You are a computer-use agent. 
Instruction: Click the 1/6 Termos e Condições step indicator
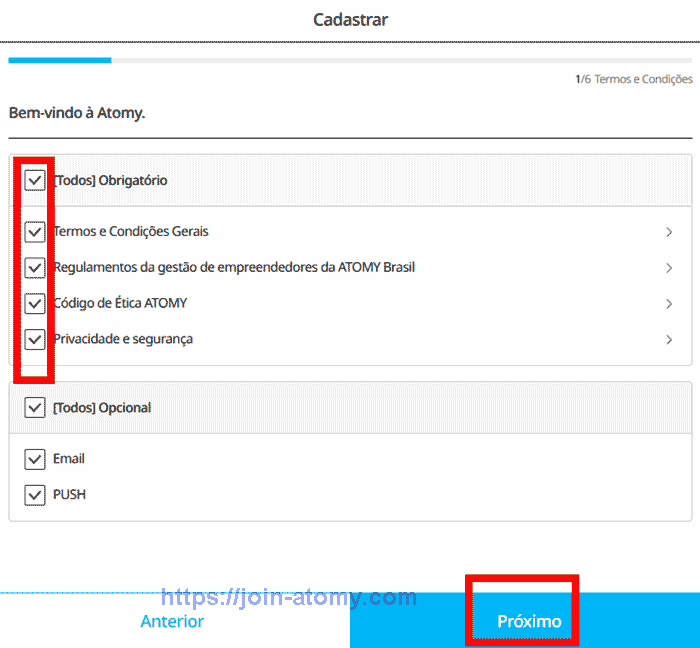(x=634, y=79)
